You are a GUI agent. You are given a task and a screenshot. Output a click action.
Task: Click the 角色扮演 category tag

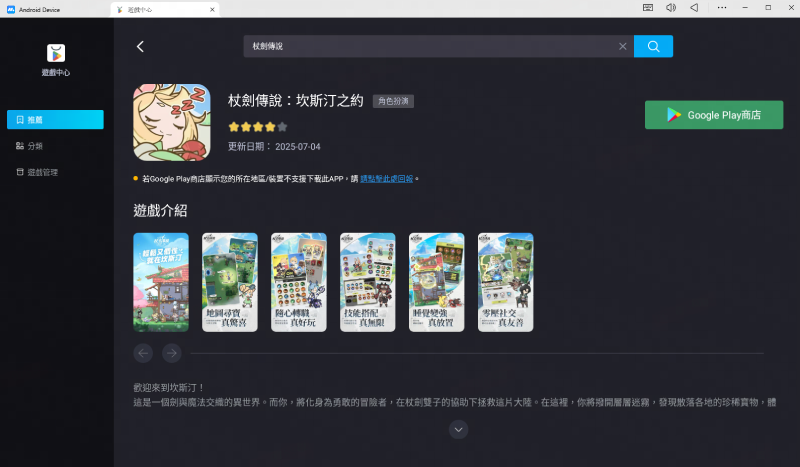tap(393, 101)
